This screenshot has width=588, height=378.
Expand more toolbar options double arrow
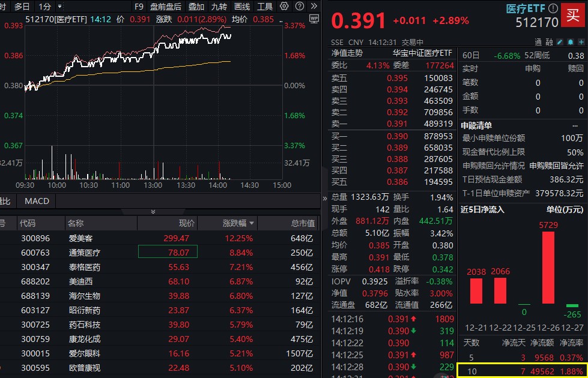click(314, 6)
